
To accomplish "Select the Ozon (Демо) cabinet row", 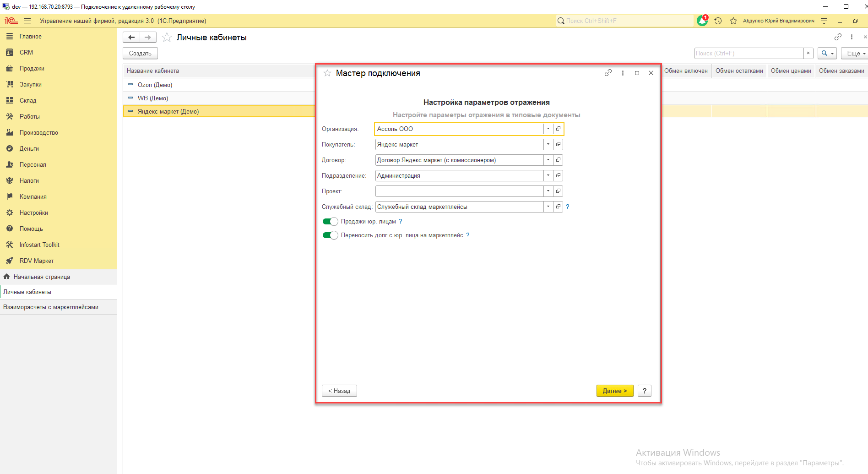I will (155, 85).
